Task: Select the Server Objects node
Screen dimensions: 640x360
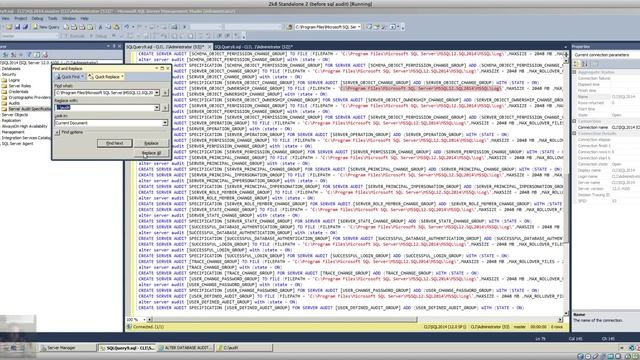Action: (x=15, y=115)
